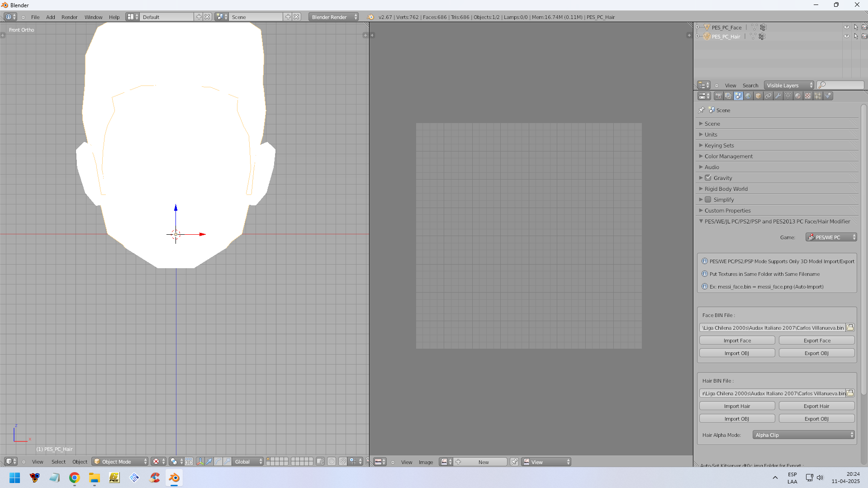
Task: Click the outliner search field
Action: 840,85
